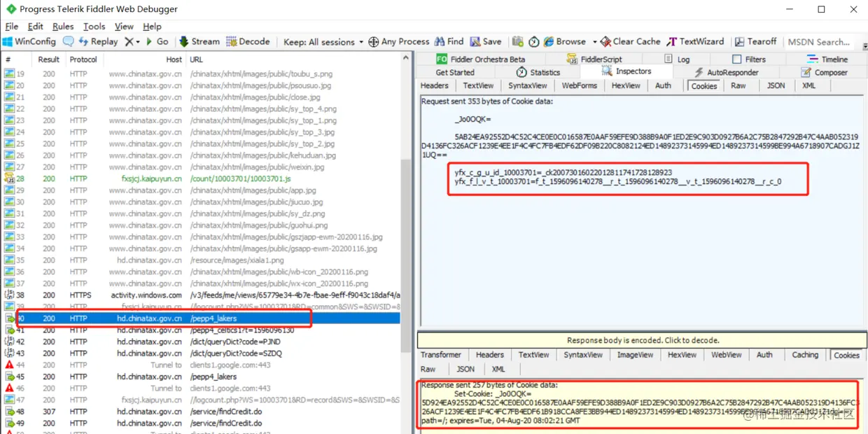Open the Help menu
Screen dimensions: 868x434
152,27
